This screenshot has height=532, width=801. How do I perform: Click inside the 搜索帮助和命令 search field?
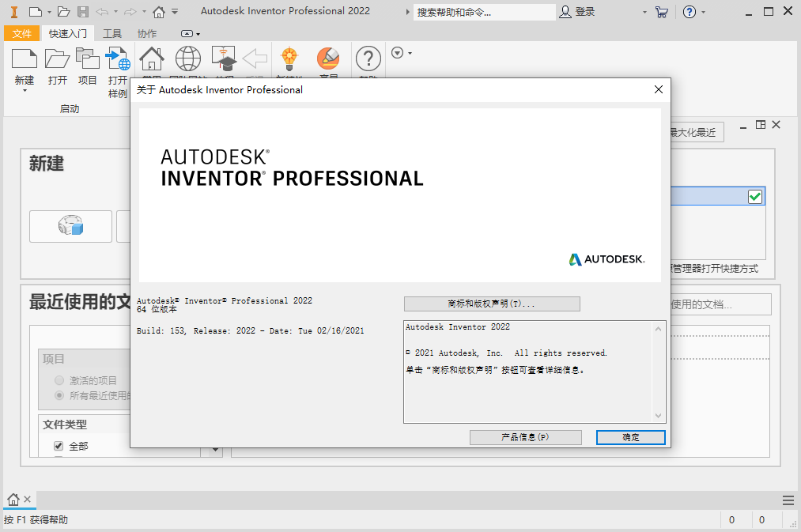485,12
